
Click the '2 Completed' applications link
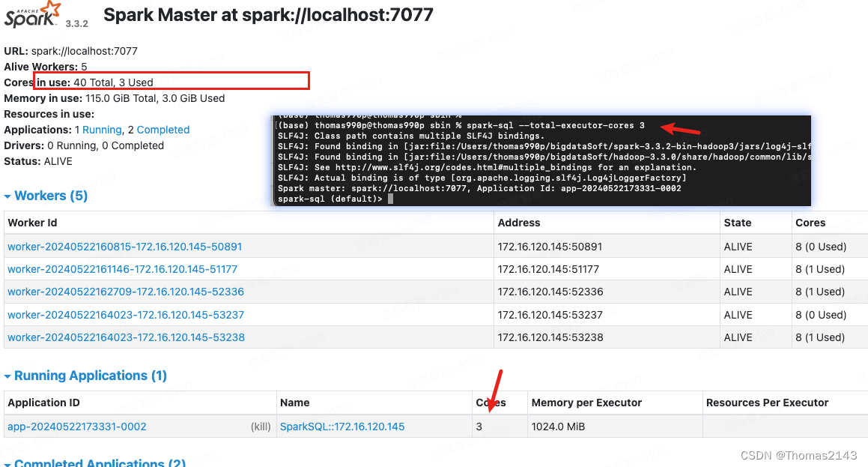pyautogui.click(x=162, y=129)
